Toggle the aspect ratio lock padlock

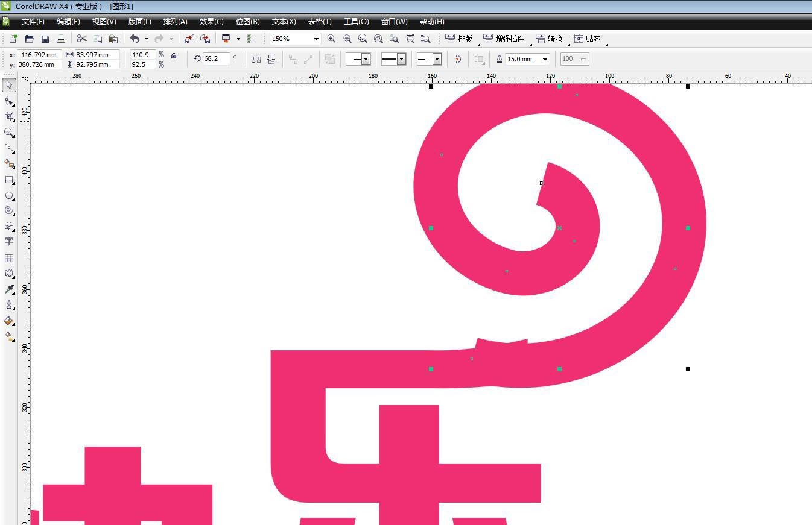pos(173,57)
